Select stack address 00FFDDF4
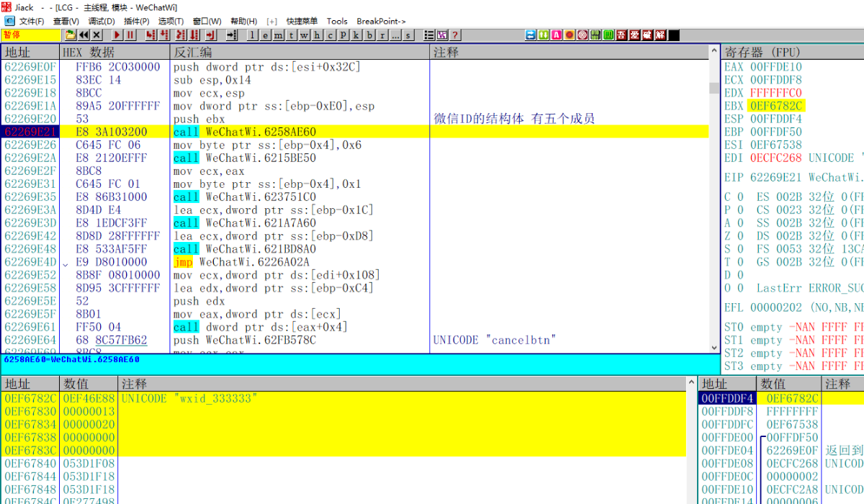Image resolution: width=864 pixels, height=504 pixels. click(x=728, y=398)
